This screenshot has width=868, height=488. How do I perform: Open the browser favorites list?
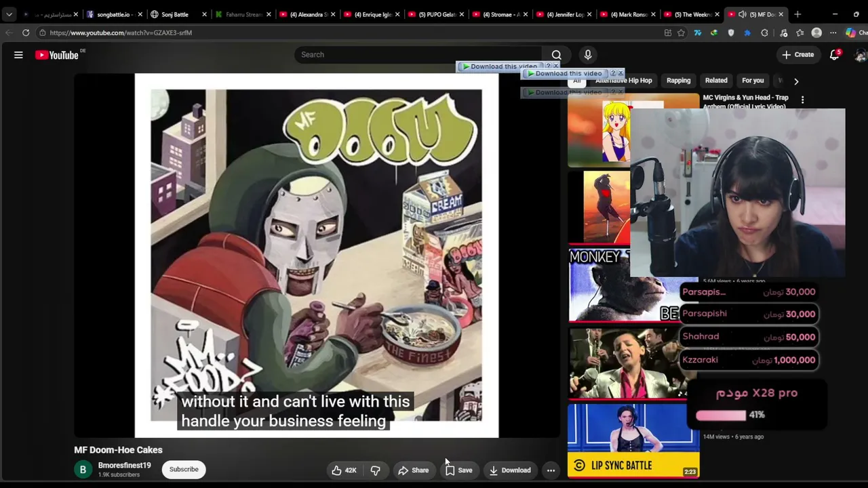[800, 33]
